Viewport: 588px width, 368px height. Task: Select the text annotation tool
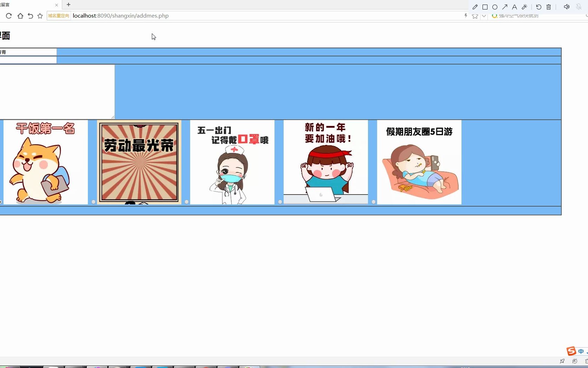point(514,7)
